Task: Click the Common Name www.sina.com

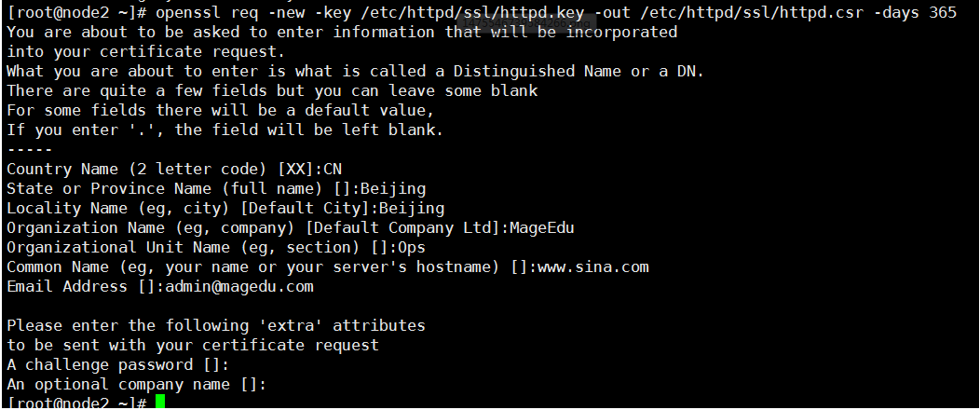Action: tap(593, 267)
